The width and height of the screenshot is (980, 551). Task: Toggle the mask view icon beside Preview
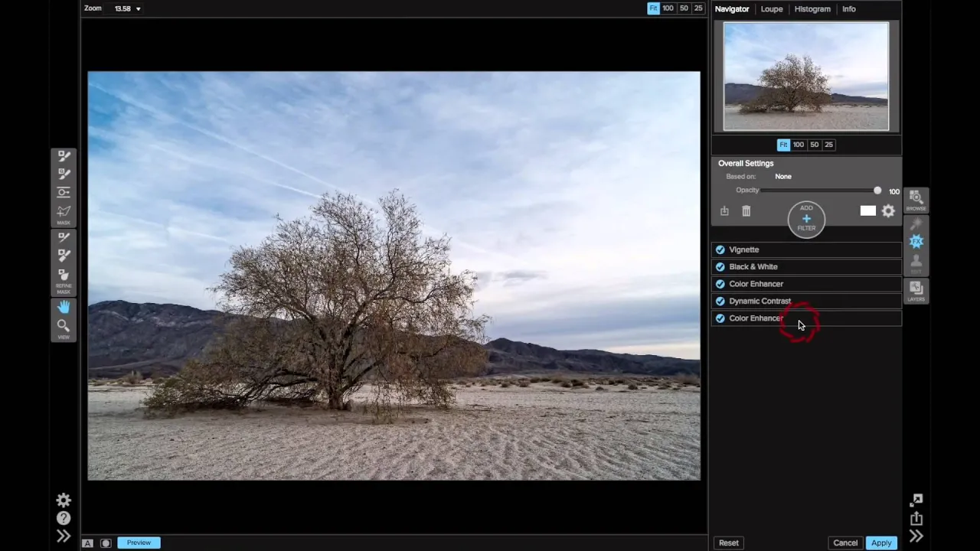click(106, 543)
